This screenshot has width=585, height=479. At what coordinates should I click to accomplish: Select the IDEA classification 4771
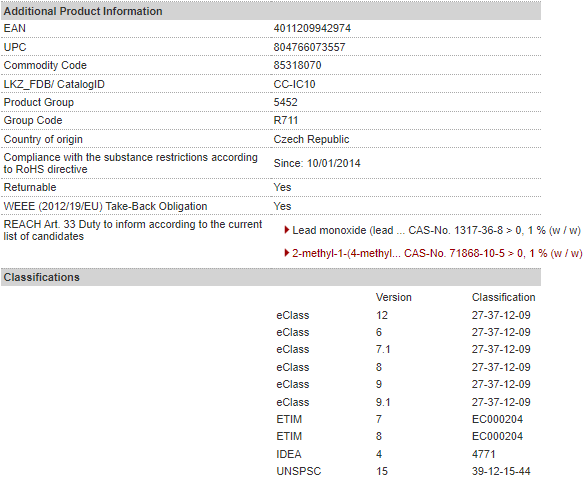coord(484,454)
